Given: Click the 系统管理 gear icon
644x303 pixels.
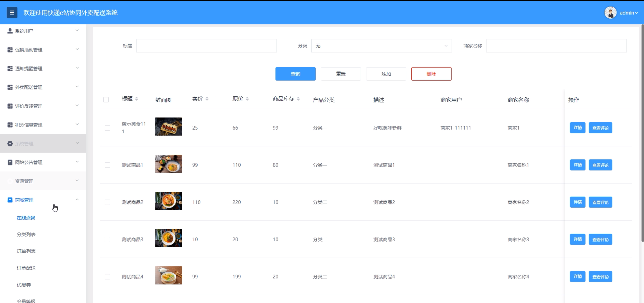Looking at the screenshot, I should point(10,144).
